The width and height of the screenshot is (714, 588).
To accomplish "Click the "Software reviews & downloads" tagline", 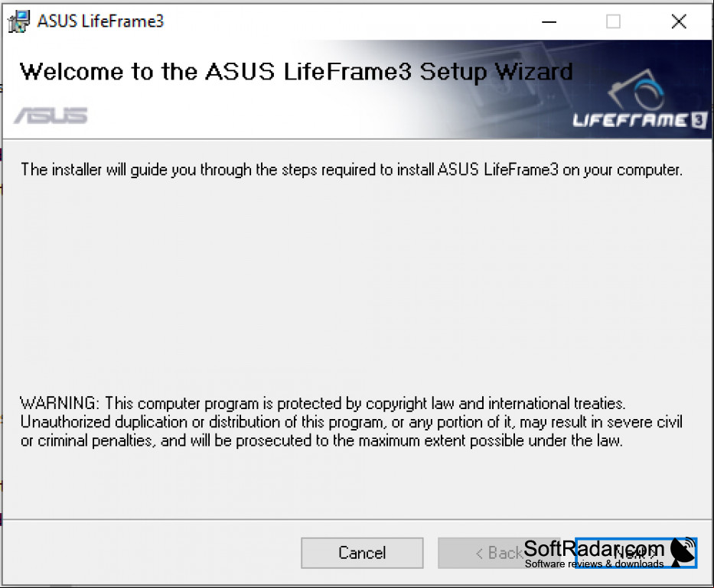I will (594, 564).
